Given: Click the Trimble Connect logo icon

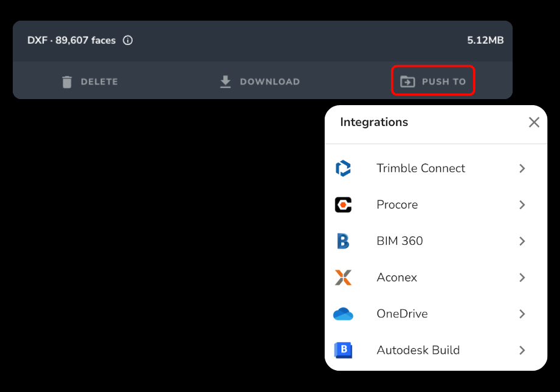Looking at the screenshot, I should [x=343, y=168].
